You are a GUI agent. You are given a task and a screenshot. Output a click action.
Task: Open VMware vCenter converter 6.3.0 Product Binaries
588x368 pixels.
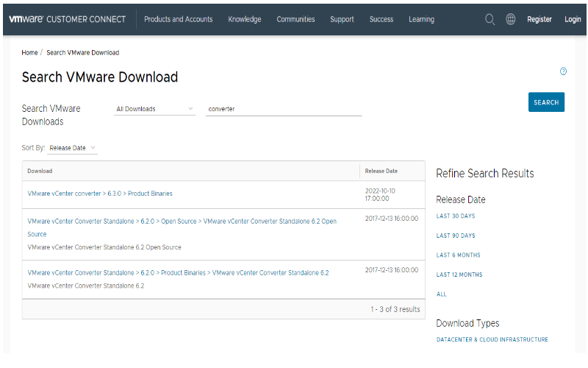coord(100,194)
